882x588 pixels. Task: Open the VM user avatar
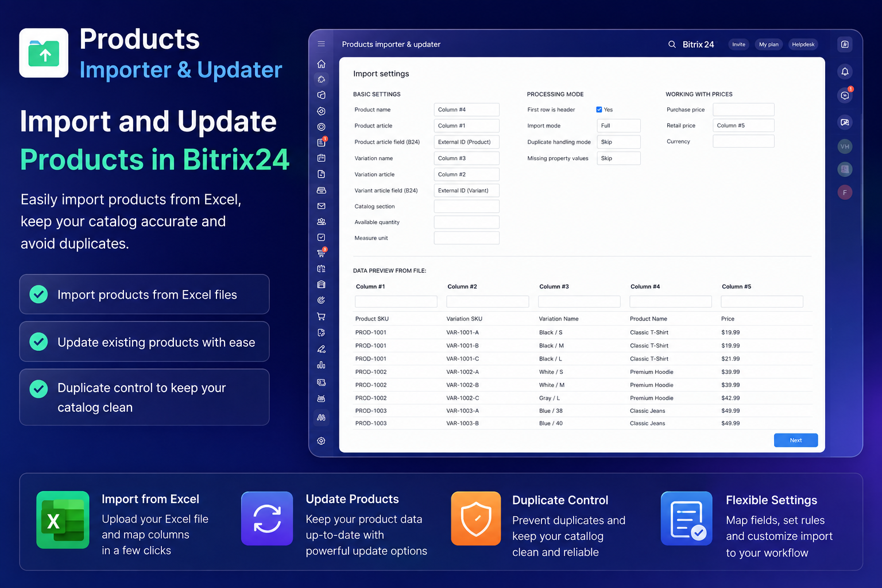click(x=845, y=146)
